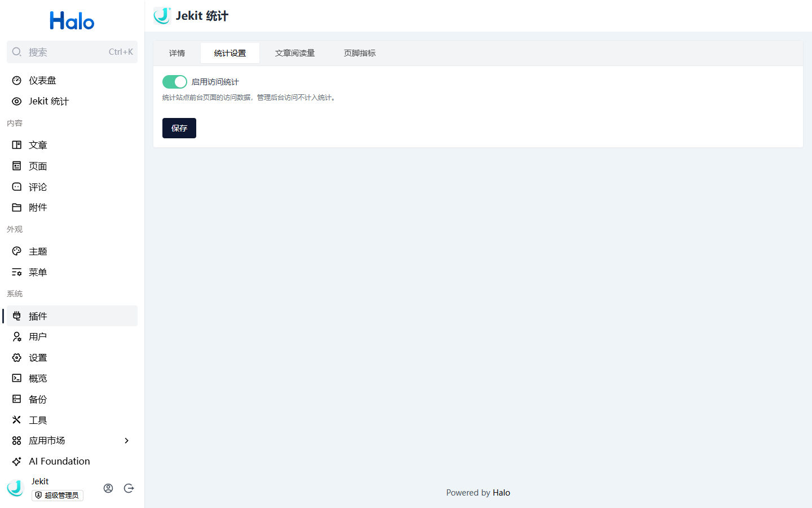Open AI Foundation in the sidebar
Image resolution: width=812 pixels, height=508 pixels.
pyautogui.click(x=72, y=461)
